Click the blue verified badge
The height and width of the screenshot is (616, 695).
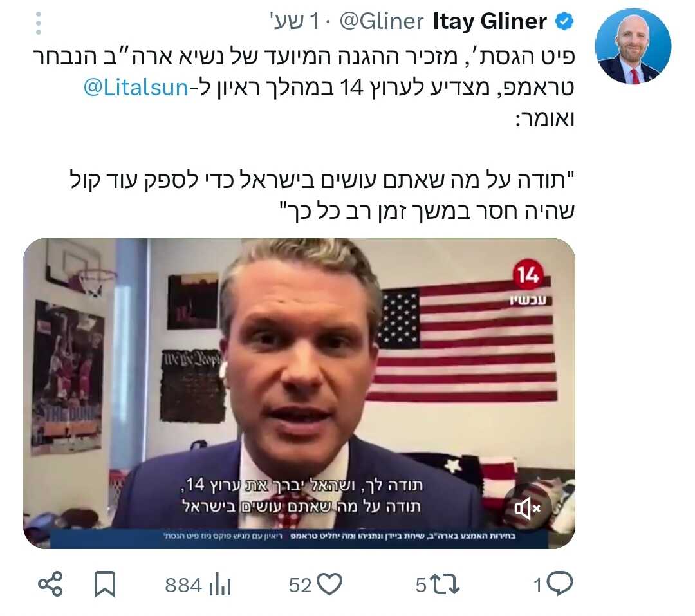click(x=564, y=21)
